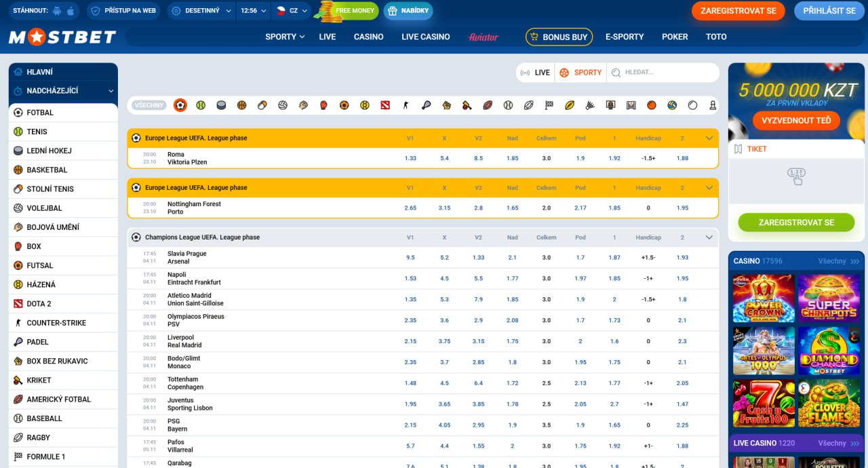
Task: Open Bojová umění in the left sidebar
Action: [63, 227]
